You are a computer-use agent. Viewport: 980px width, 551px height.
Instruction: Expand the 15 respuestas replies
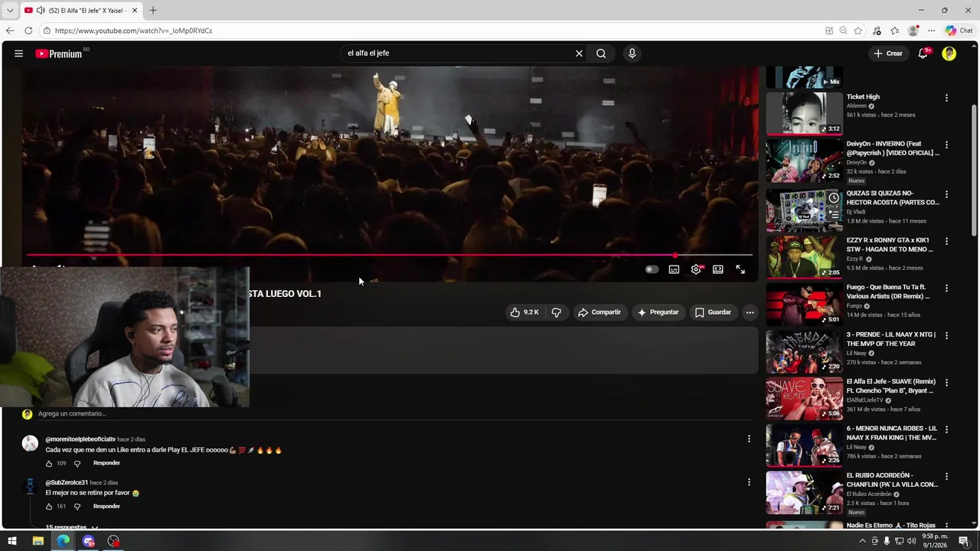point(71,527)
